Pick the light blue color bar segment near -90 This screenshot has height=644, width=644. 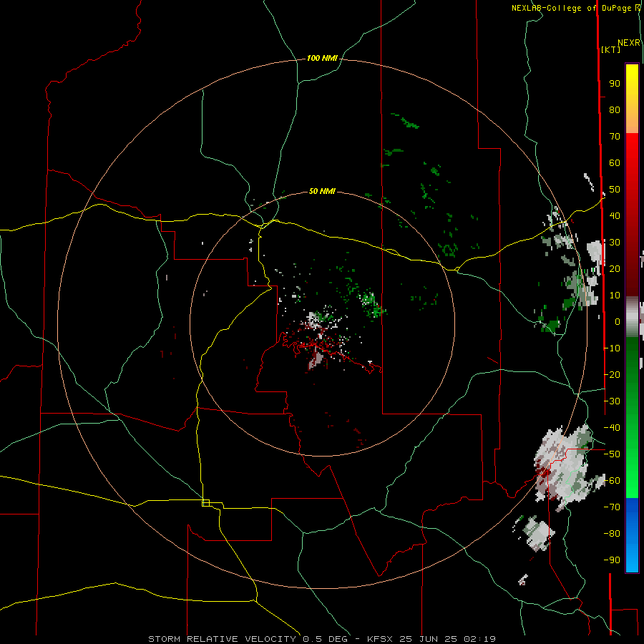pyautogui.click(x=632, y=559)
